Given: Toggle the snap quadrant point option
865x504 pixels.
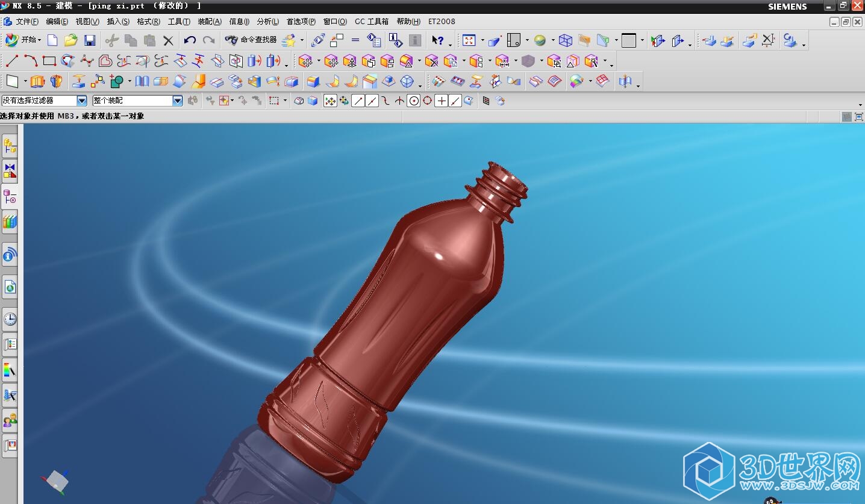Looking at the screenshot, I should pos(427,101).
